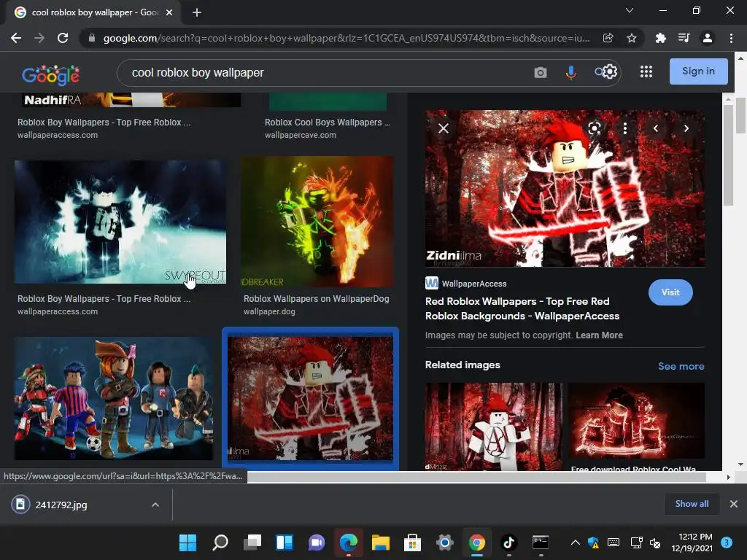Open Task View on the taskbar
The height and width of the screenshot is (560, 747).
252,542
